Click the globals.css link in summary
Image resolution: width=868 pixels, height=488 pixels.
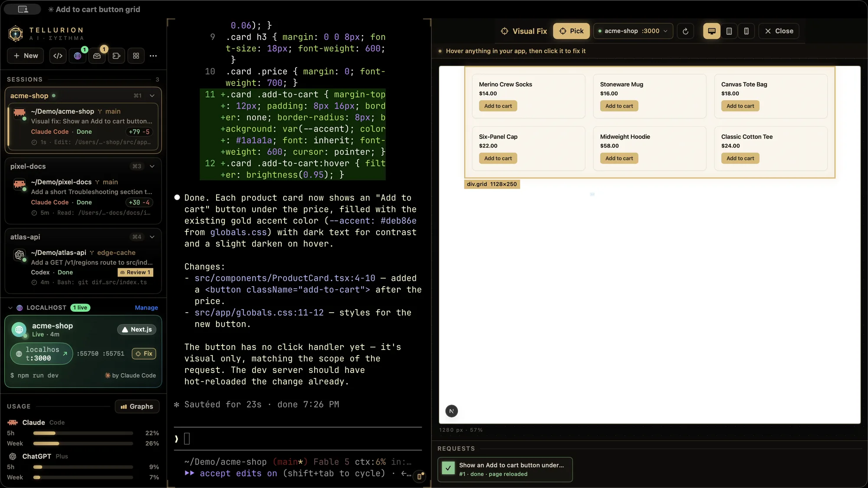[238, 232]
